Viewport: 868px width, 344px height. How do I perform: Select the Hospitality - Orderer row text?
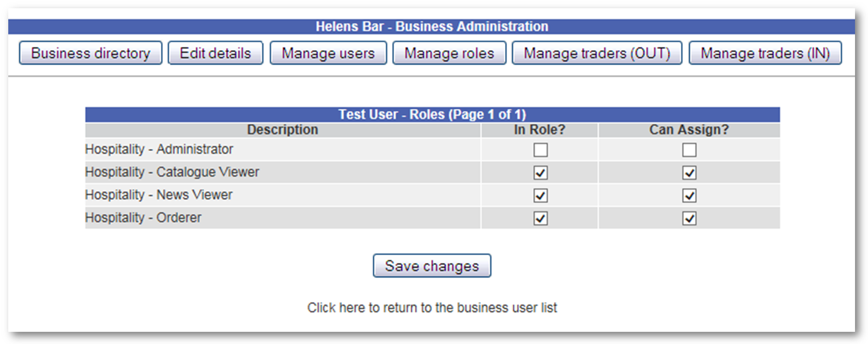(143, 217)
